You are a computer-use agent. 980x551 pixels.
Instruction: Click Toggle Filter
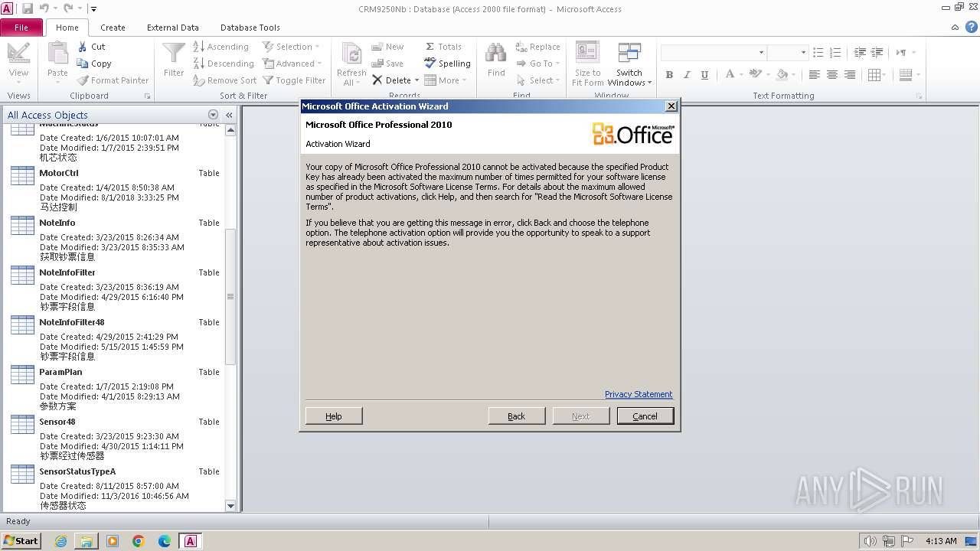(294, 80)
